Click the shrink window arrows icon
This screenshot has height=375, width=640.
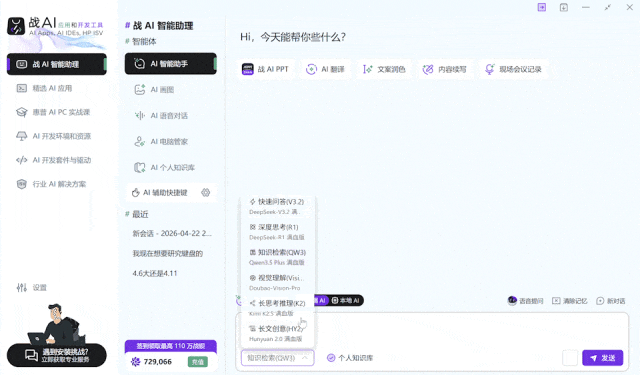608,7
